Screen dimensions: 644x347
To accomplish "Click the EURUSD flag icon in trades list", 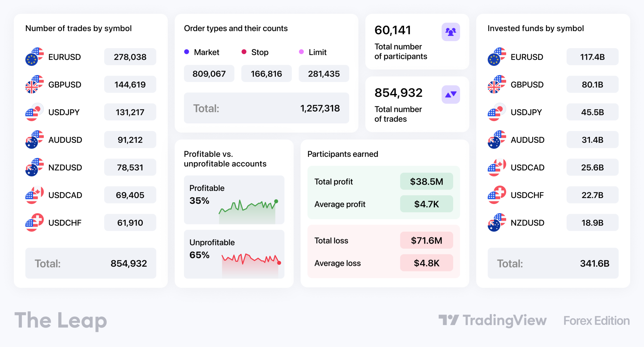I will click(x=34, y=57).
